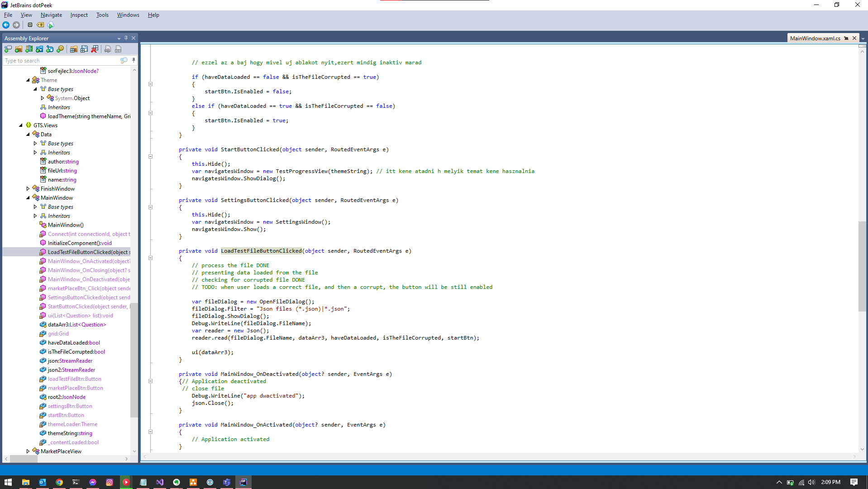Toggle Assembly Explorer auto-hide pin
This screenshot has width=868, height=489.
click(126, 38)
